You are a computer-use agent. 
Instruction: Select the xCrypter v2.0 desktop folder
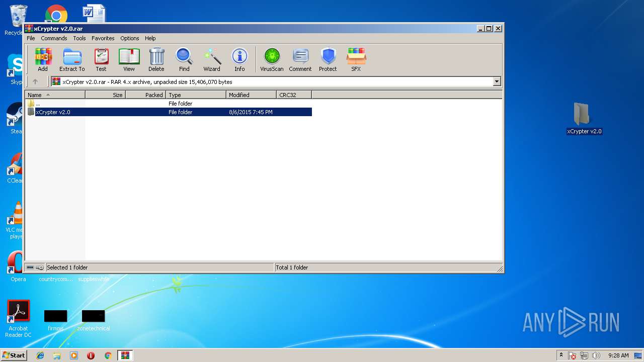click(584, 119)
